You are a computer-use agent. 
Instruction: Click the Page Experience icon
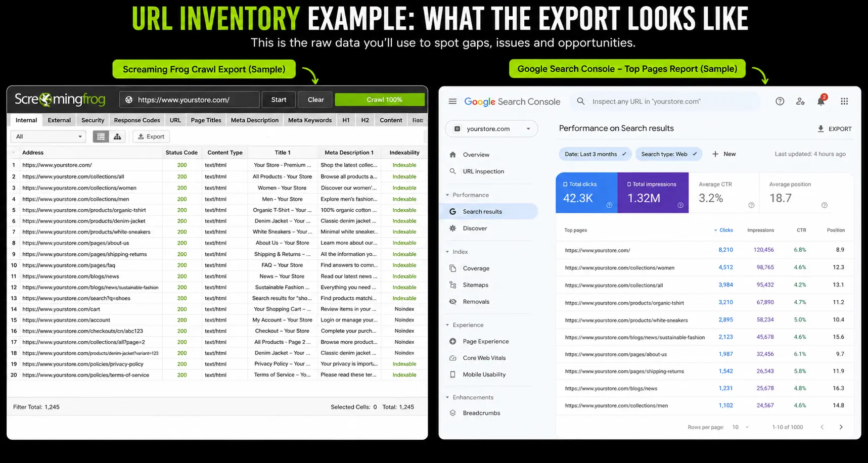[453, 342]
